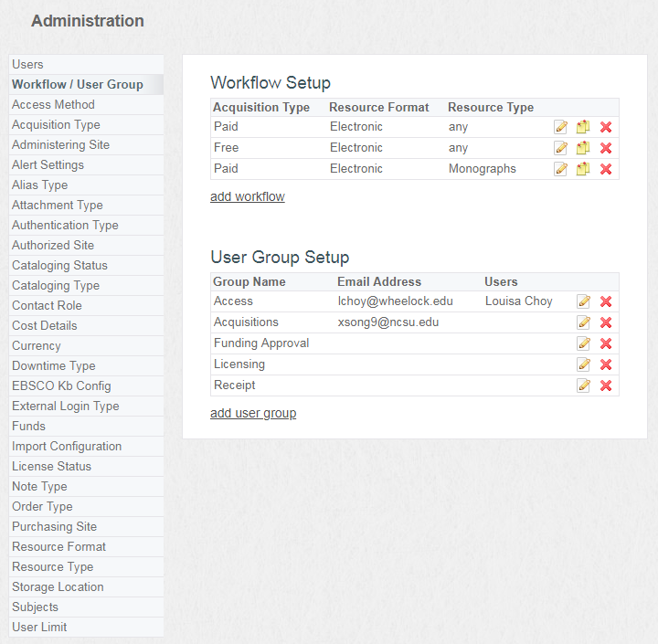The width and height of the screenshot is (658, 644).
Task: Click the Louisa Choy user name
Action: (519, 301)
